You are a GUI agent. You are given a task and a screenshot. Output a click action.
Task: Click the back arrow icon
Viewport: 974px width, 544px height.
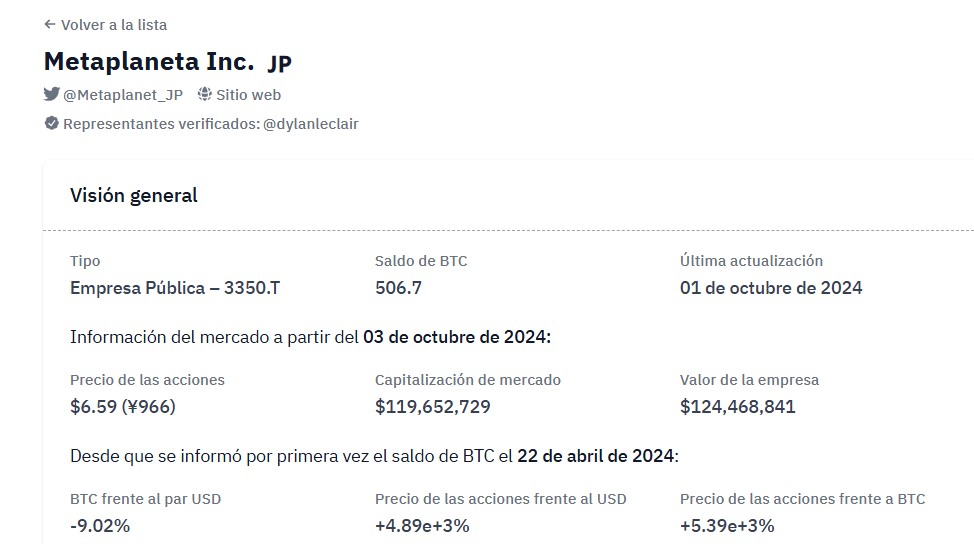[50, 24]
